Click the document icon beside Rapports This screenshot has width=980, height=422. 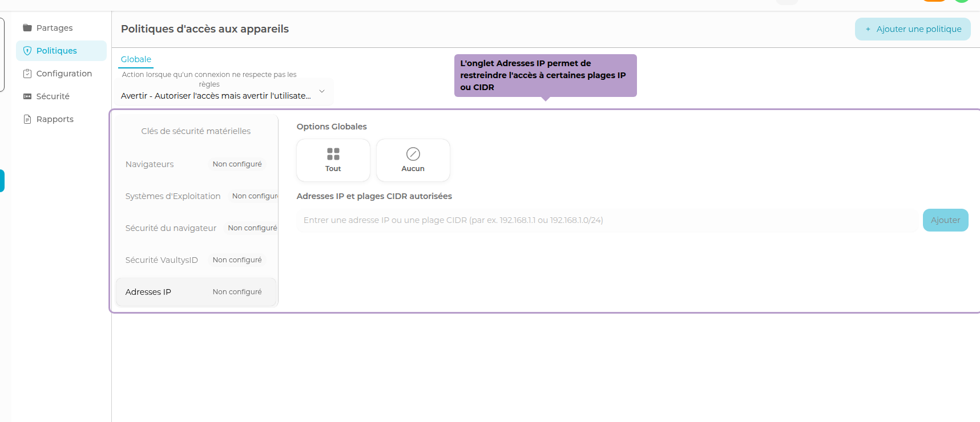[27, 119]
